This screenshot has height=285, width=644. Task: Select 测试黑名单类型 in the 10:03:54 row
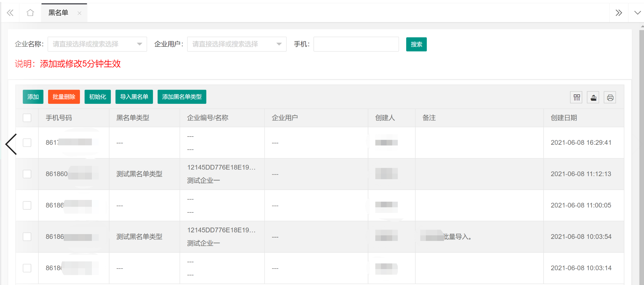(x=139, y=237)
